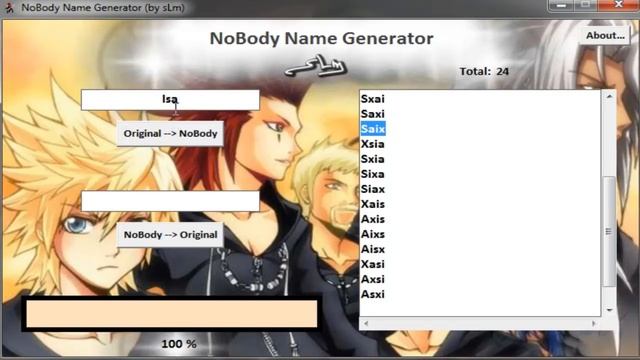Click the horizontal scroll left arrow
Image resolution: width=640 pixels, height=360 pixels.
pyautogui.click(x=366, y=323)
